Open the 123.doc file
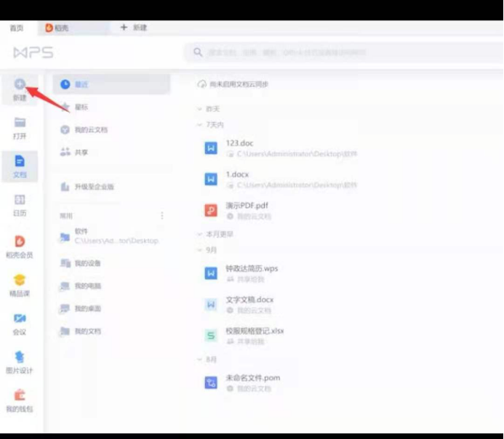The height and width of the screenshot is (439, 504). click(x=281, y=148)
